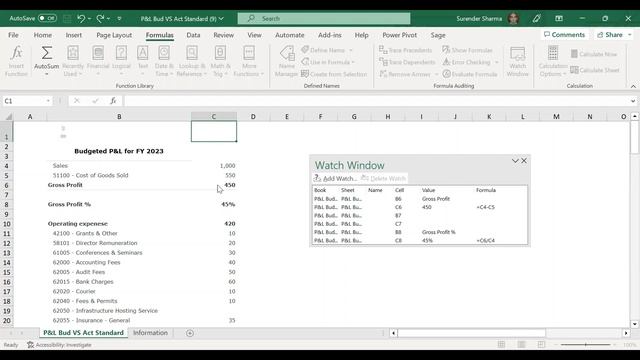
Task: Click Delete Watch in Watch Window
Action: (x=384, y=178)
